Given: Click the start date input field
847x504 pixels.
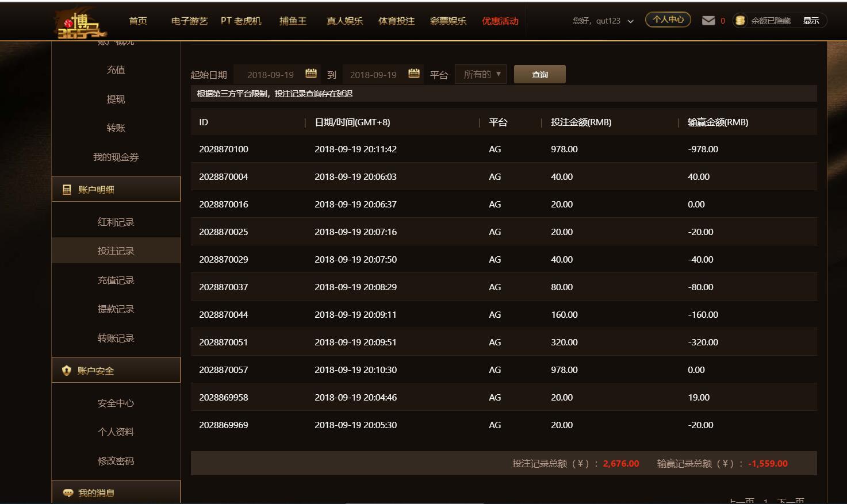Looking at the screenshot, I should tap(270, 75).
